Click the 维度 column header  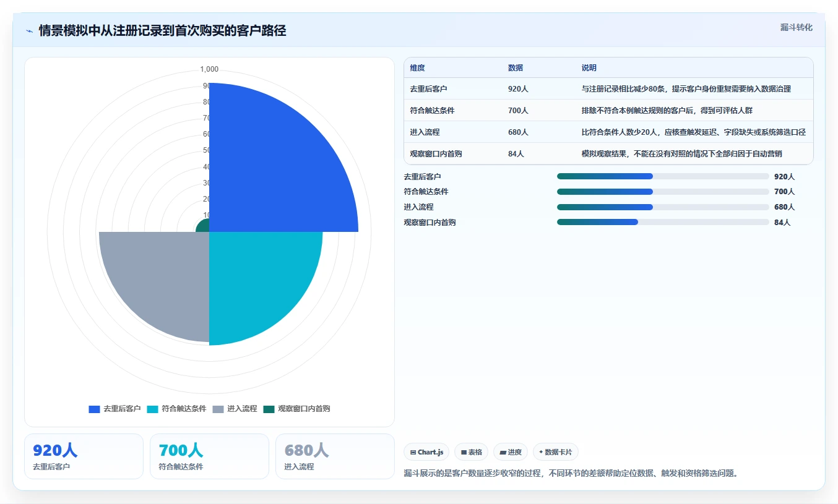click(417, 68)
